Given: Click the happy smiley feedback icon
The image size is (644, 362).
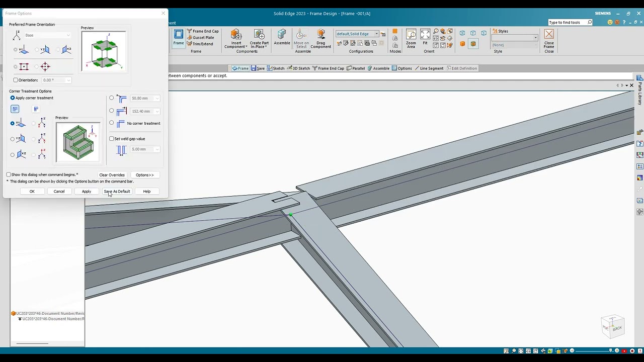Looking at the screenshot, I should (x=610, y=22).
